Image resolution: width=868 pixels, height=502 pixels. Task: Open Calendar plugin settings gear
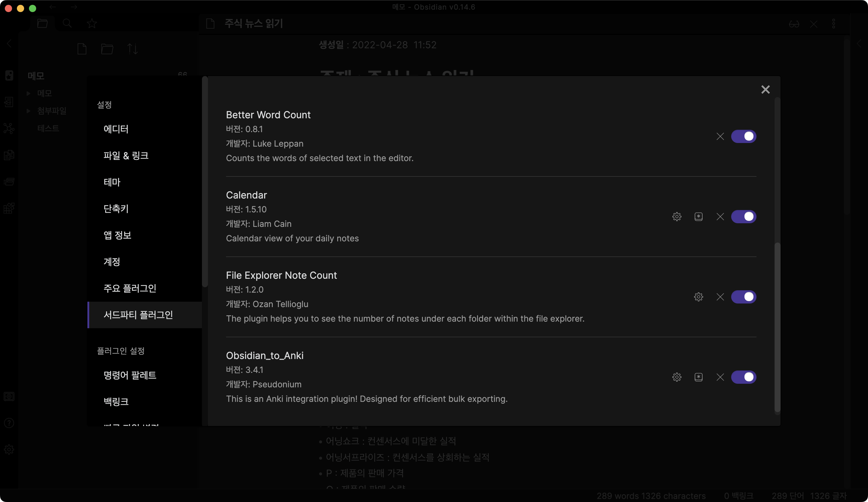coord(677,217)
